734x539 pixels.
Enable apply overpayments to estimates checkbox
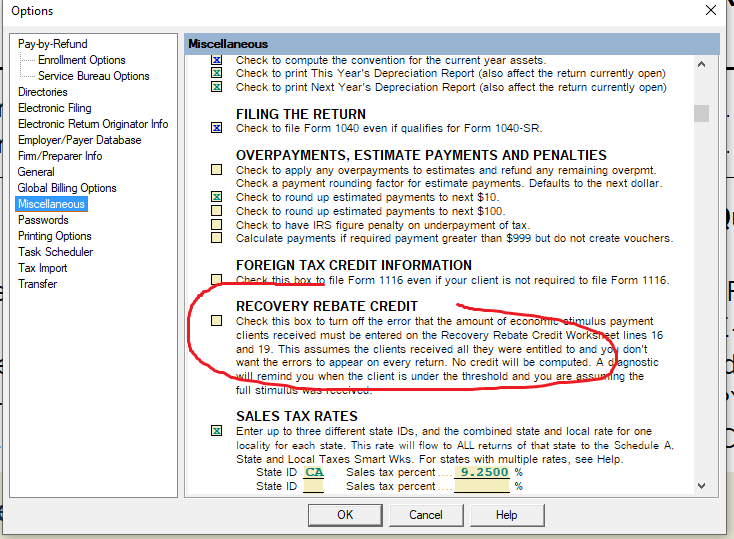(216, 170)
